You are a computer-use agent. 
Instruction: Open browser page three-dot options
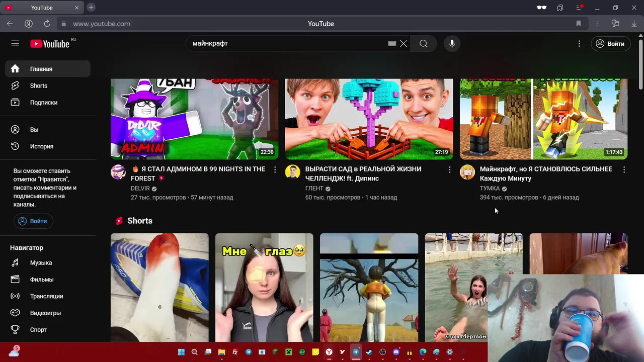point(597,24)
